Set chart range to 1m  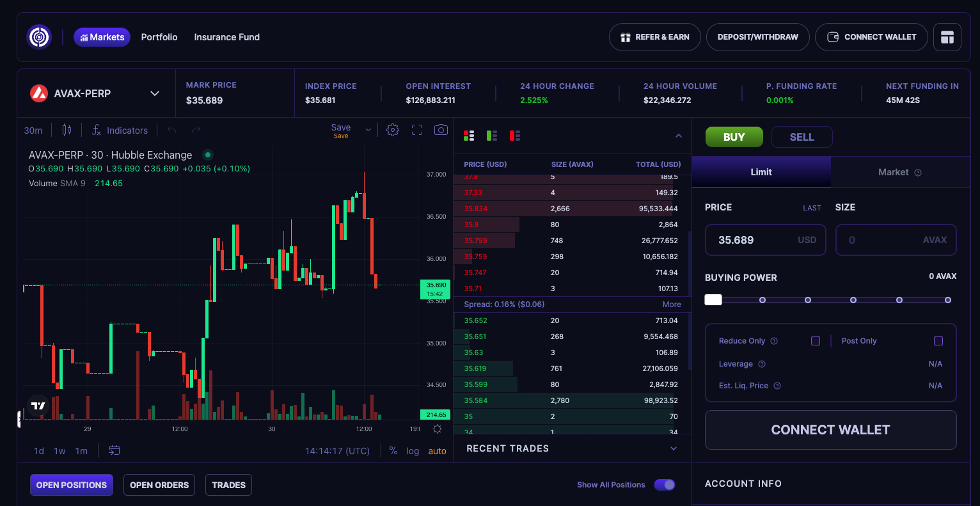(x=81, y=451)
